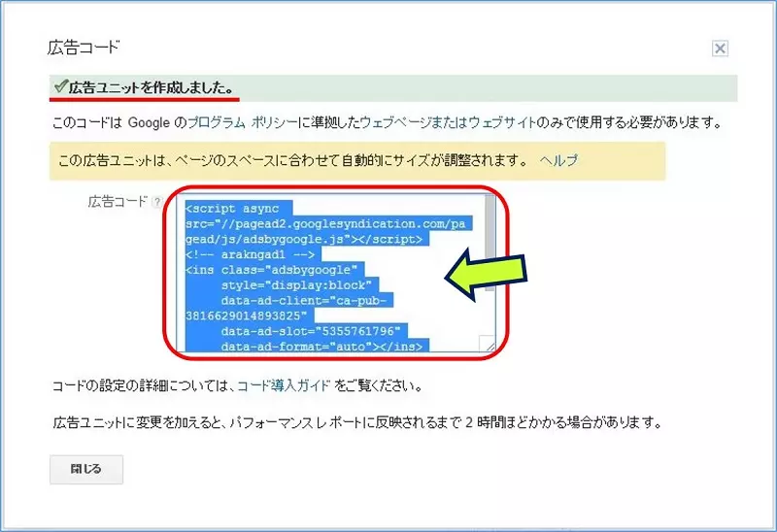The width and height of the screenshot is (777, 532).
Task: Click inside the ad code text area
Action: tap(335, 273)
